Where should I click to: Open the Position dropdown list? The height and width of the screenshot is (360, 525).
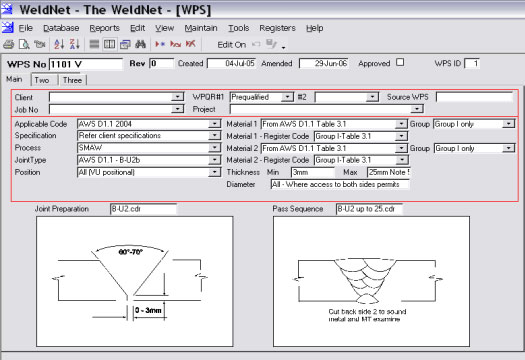(x=214, y=172)
